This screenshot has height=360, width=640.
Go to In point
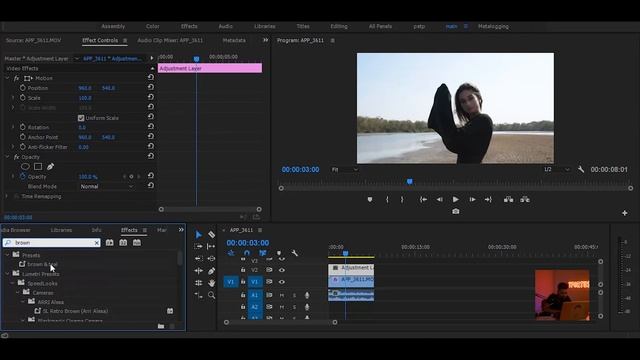pyautogui.click(x=423, y=200)
